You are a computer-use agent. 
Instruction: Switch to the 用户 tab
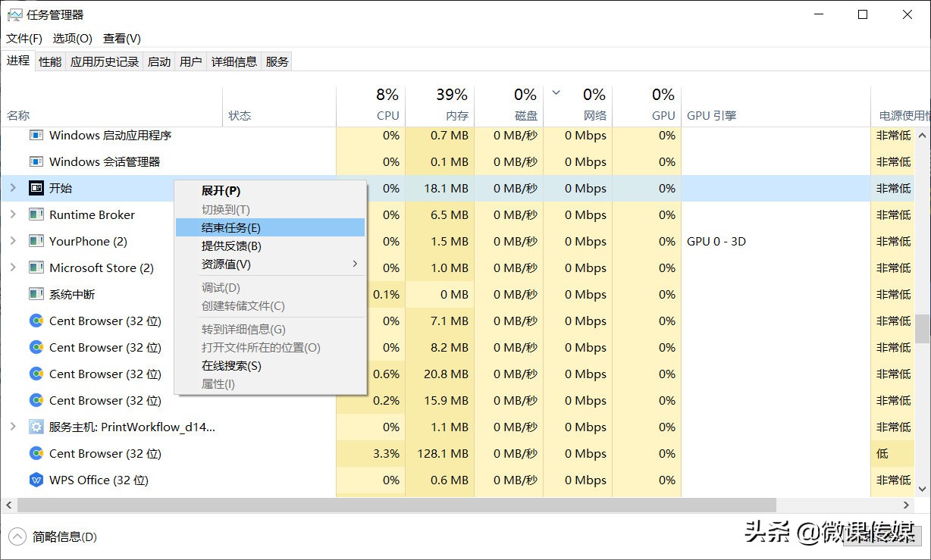(191, 62)
